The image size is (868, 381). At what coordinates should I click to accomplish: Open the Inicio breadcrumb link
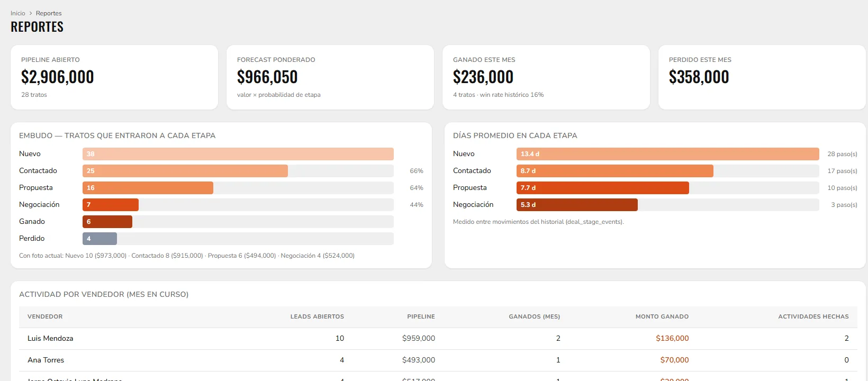click(18, 13)
